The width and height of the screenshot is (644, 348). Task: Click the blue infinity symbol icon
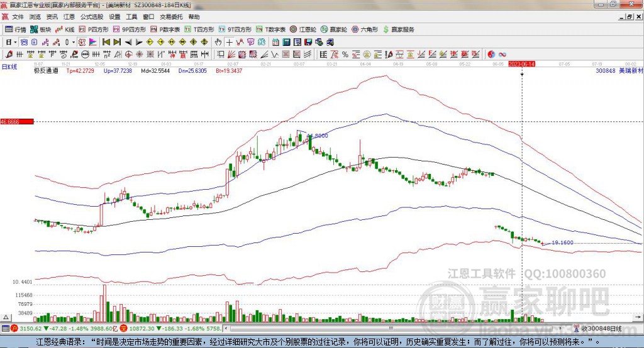coord(502,54)
